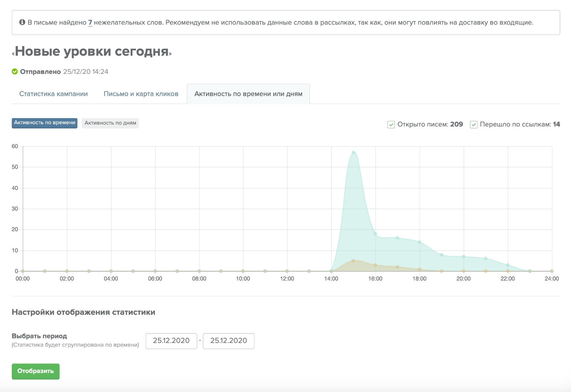Click the green check icon in Перешло по ссылкам box
Screen dimensions: 571x392
[474, 124]
